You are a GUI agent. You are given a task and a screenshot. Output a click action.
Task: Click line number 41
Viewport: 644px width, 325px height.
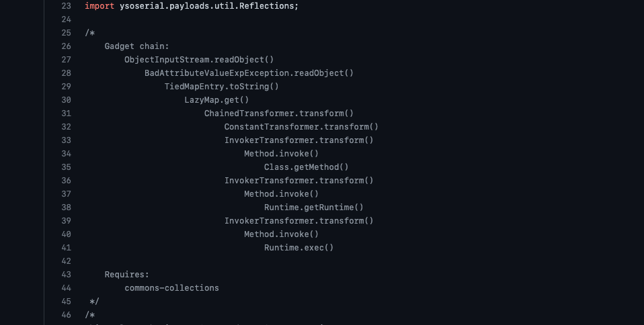tap(66, 248)
